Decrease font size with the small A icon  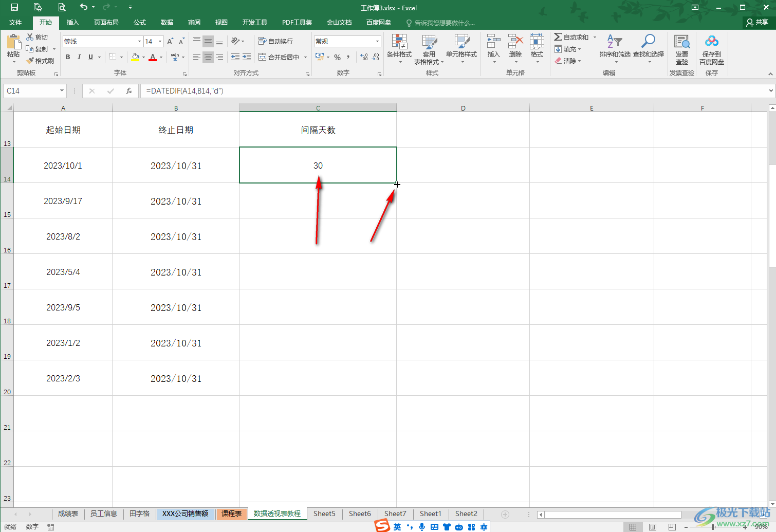181,42
